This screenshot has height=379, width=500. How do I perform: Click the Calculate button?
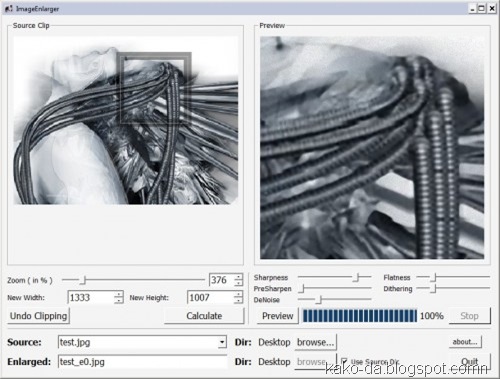pyautogui.click(x=204, y=316)
